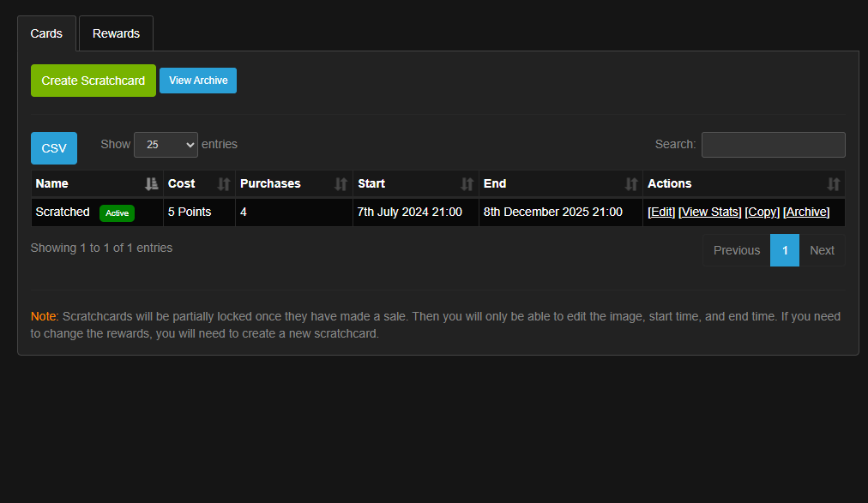The height and width of the screenshot is (503, 868).
Task: Click the Actions column sort icon
Action: click(x=833, y=183)
